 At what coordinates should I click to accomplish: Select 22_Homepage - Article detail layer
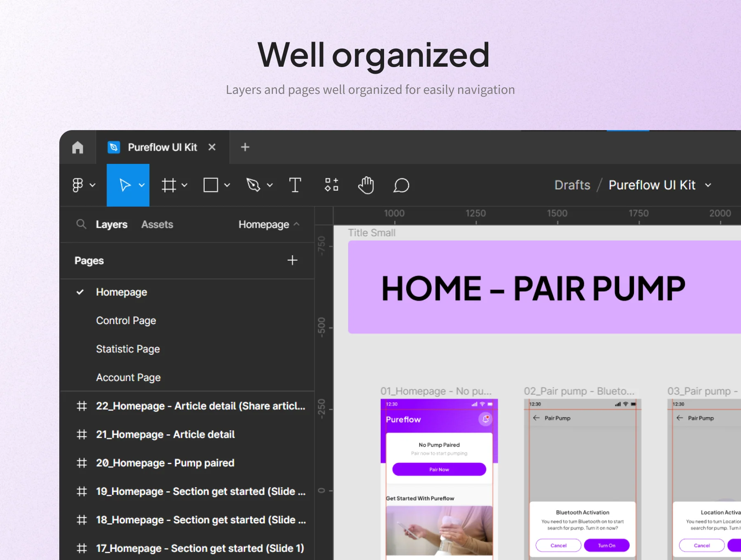click(187, 406)
